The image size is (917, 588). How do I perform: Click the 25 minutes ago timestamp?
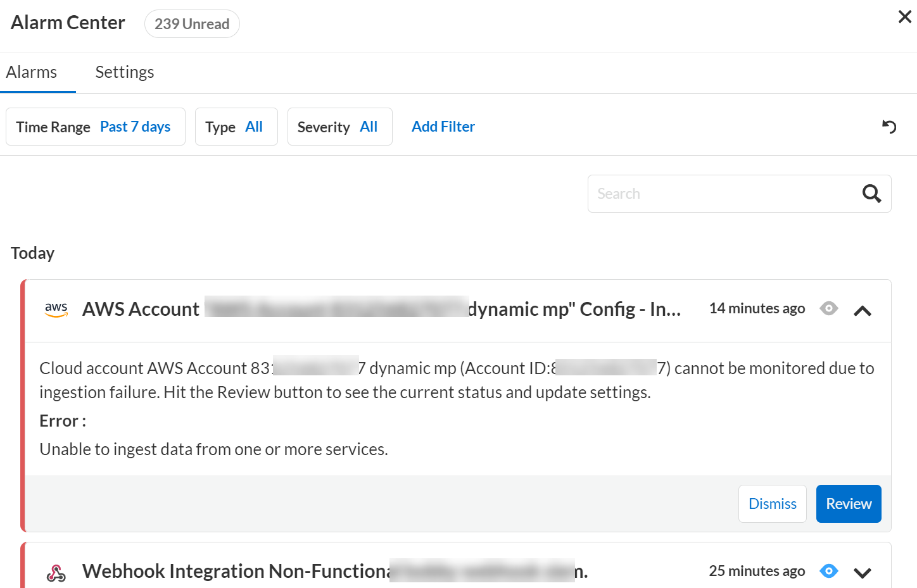[757, 571]
